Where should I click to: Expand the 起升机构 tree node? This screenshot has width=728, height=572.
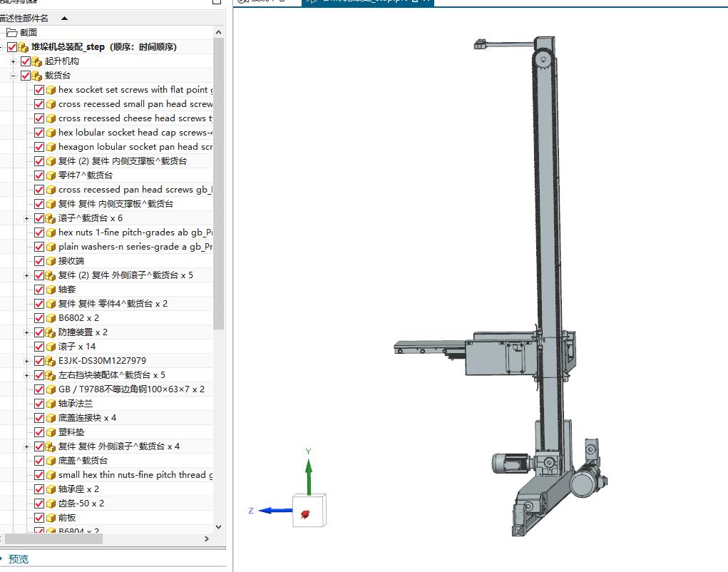pyautogui.click(x=13, y=61)
